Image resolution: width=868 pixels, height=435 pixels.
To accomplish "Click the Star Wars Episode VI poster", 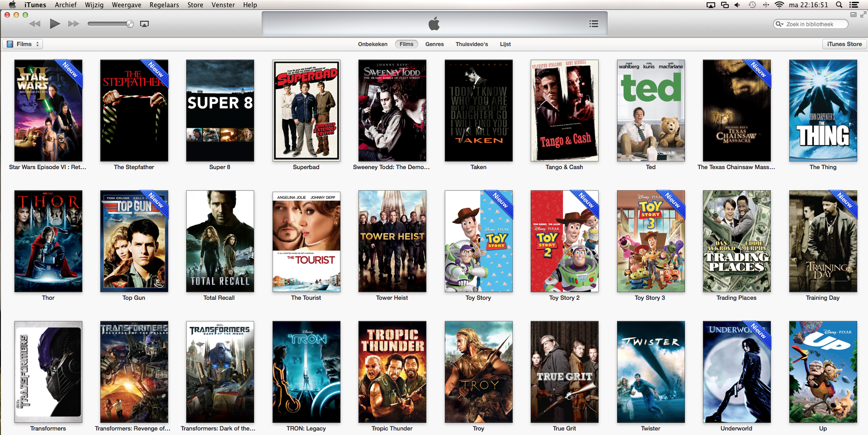I will (x=48, y=110).
